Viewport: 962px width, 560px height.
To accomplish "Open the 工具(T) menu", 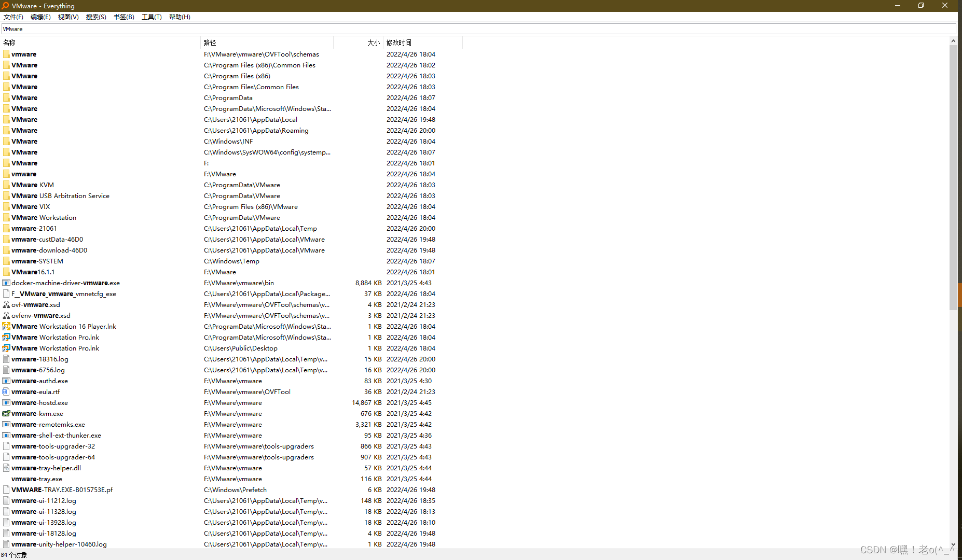I will pyautogui.click(x=152, y=17).
